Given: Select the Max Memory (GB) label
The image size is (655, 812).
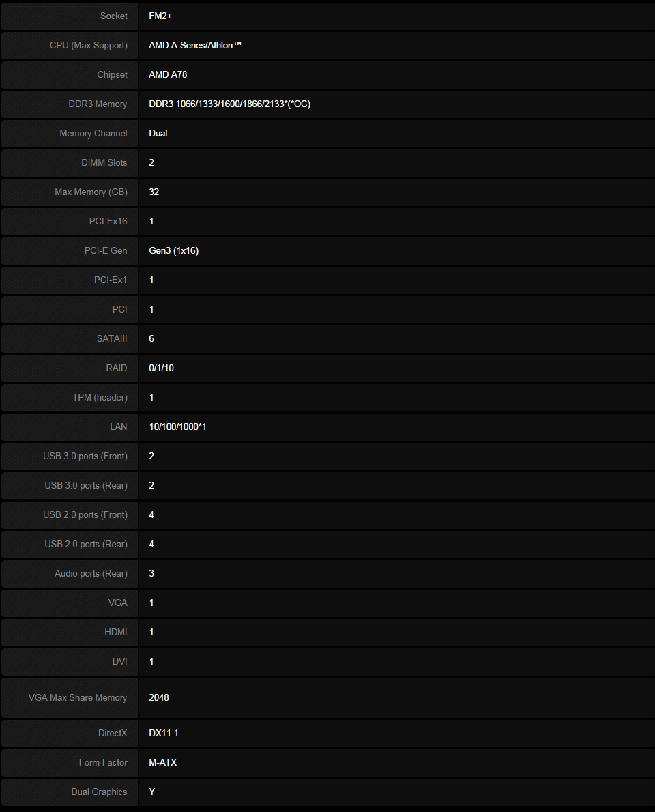Looking at the screenshot, I should tap(91, 192).
